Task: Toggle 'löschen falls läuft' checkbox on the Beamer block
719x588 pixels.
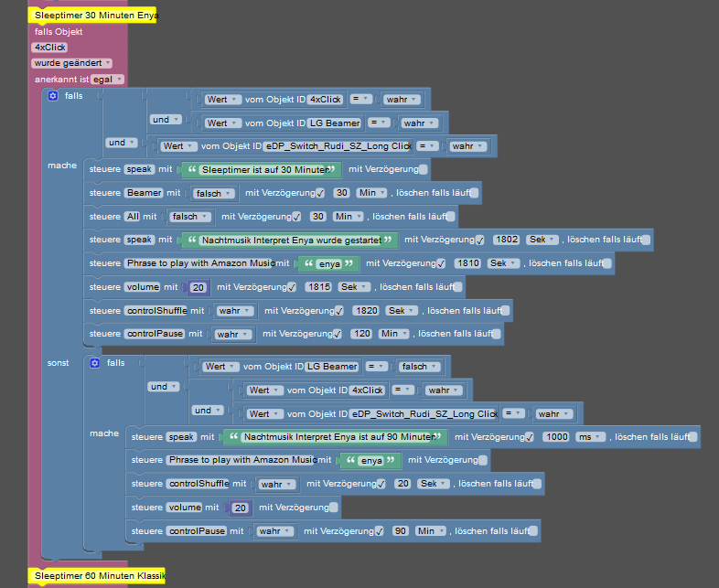Action: 474,193
